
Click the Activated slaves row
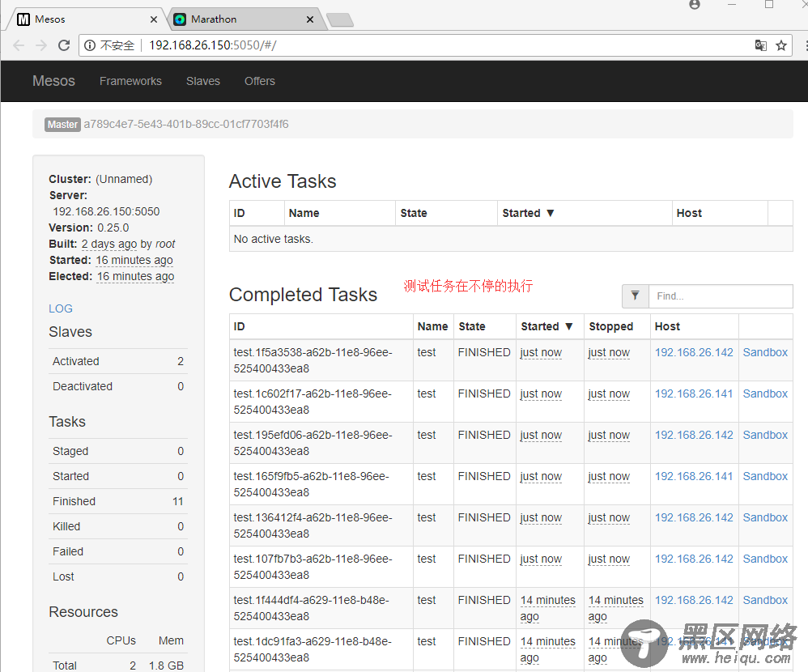118,361
